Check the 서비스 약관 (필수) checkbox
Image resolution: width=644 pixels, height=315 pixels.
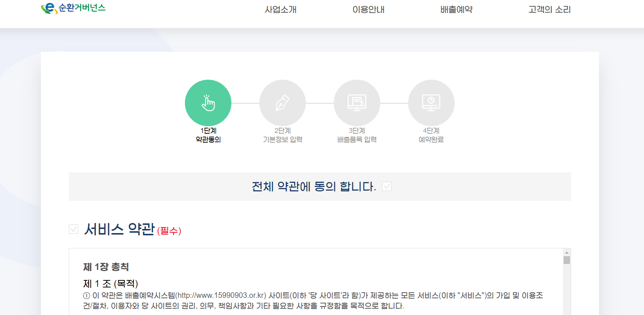point(74,229)
